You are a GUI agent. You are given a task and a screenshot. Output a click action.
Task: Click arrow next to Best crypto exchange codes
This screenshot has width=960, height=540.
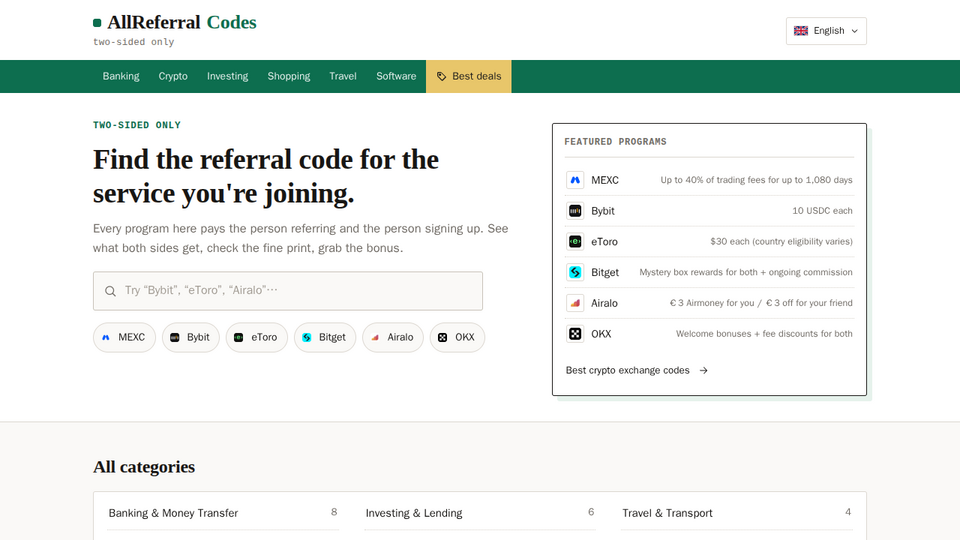click(703, 370)
